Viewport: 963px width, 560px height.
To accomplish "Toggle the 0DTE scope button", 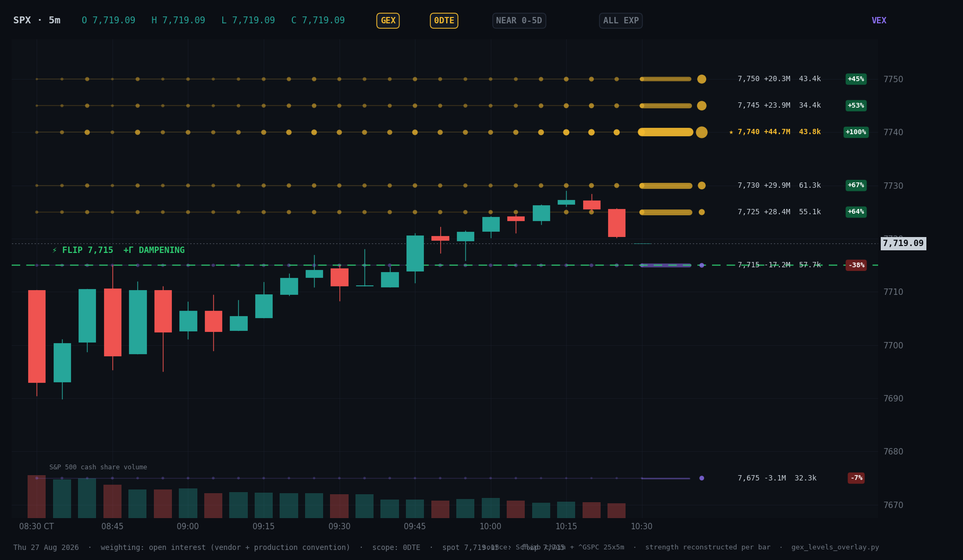I will click(x=444, y=21).
